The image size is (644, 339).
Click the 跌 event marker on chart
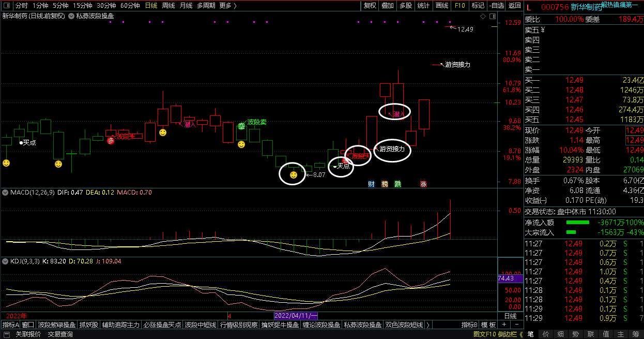pos(397,184)
